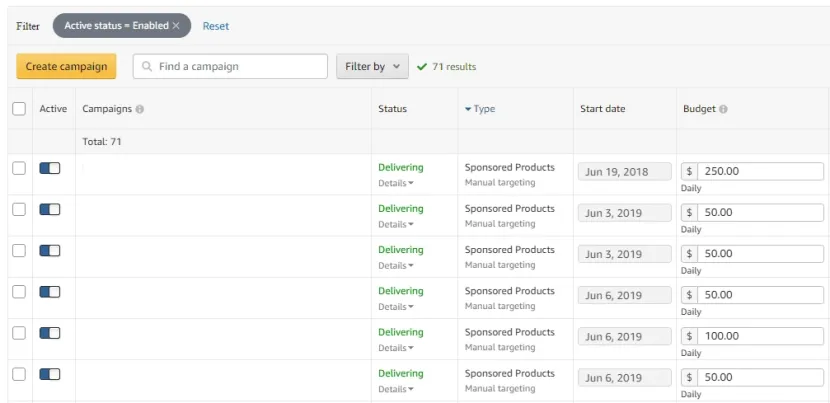Select the checkbox of the last visible campaign row
830x403 pixels.
point(19,374)
